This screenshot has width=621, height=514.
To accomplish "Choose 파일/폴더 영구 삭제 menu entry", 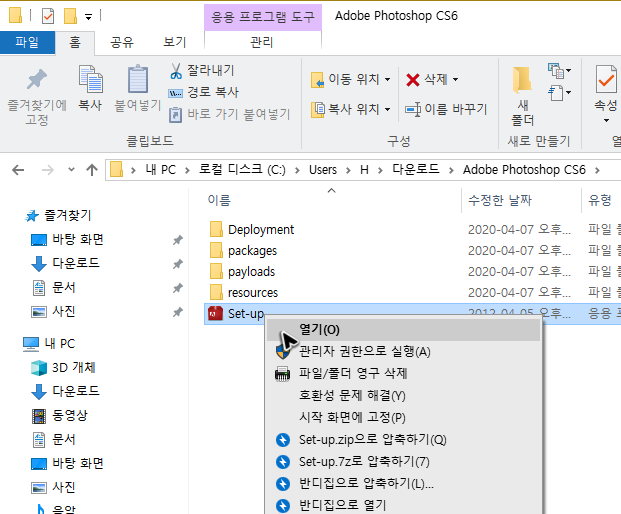I will pyautogui.click(x=403, y=373).
